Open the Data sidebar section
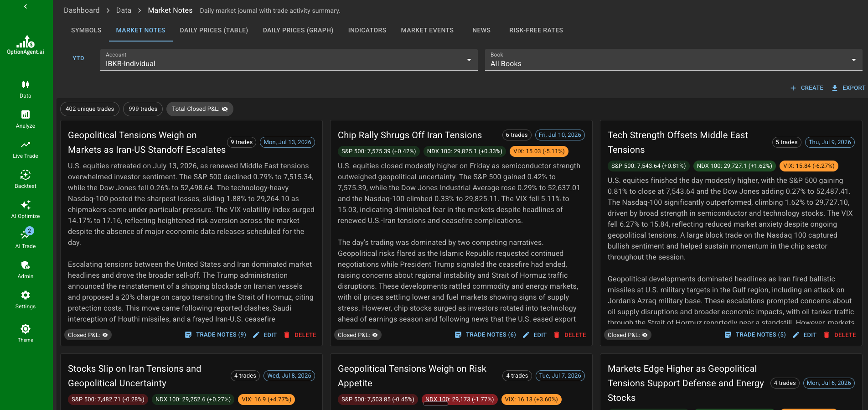 click(x=26, y=89)
